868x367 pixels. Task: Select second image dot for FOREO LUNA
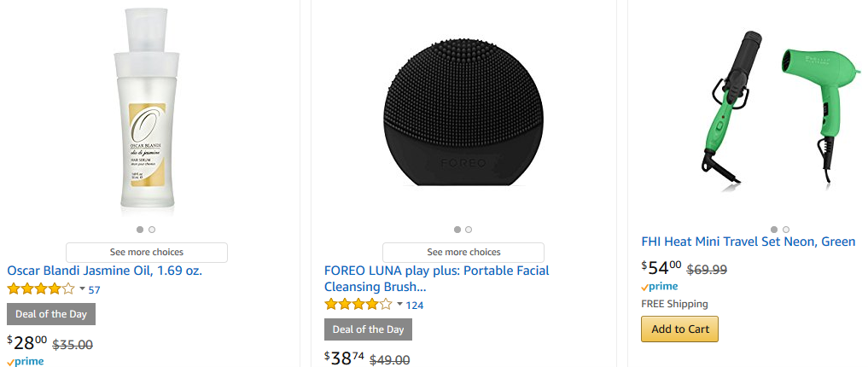469,230
